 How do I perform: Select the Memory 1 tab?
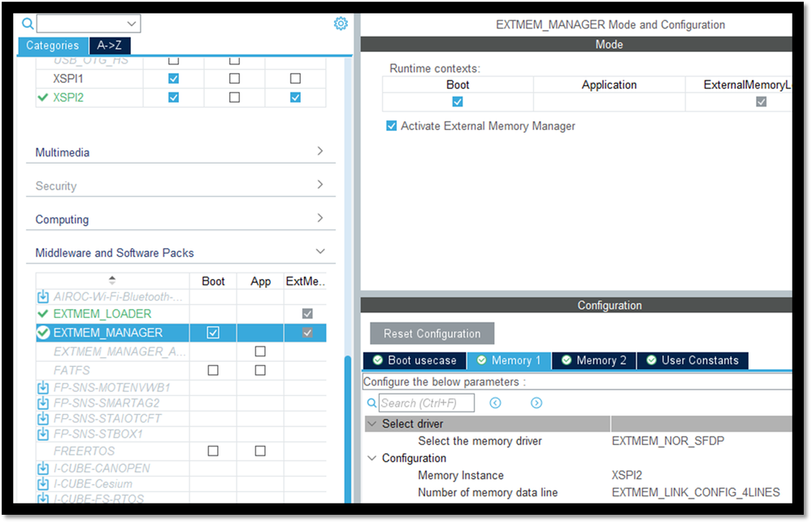[509, 360]
